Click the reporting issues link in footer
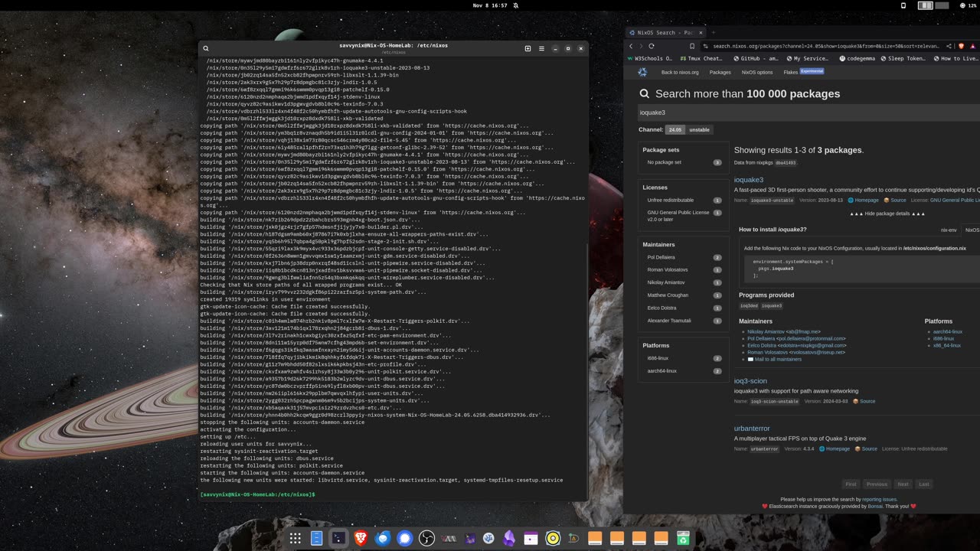The width and height of the screenshot is (980, 551). point(879,499)
